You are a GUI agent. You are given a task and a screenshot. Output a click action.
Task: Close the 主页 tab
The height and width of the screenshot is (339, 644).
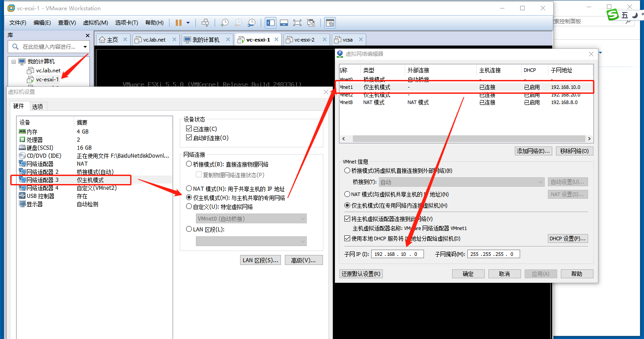(x=125, y=40)
